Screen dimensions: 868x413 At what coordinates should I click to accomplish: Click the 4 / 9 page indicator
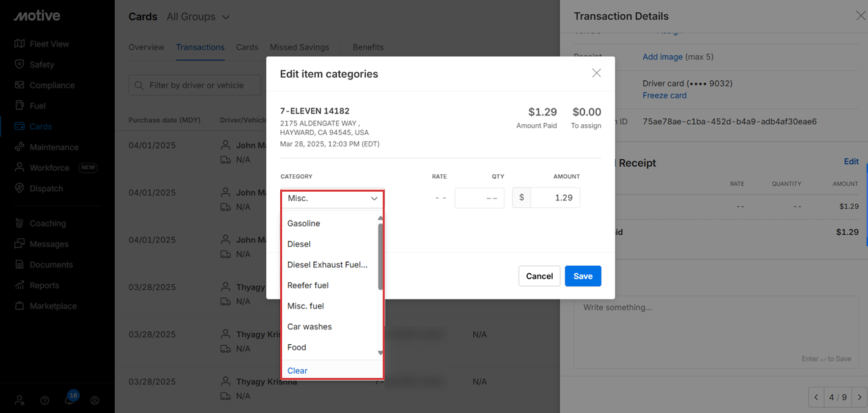click(838, 397)
